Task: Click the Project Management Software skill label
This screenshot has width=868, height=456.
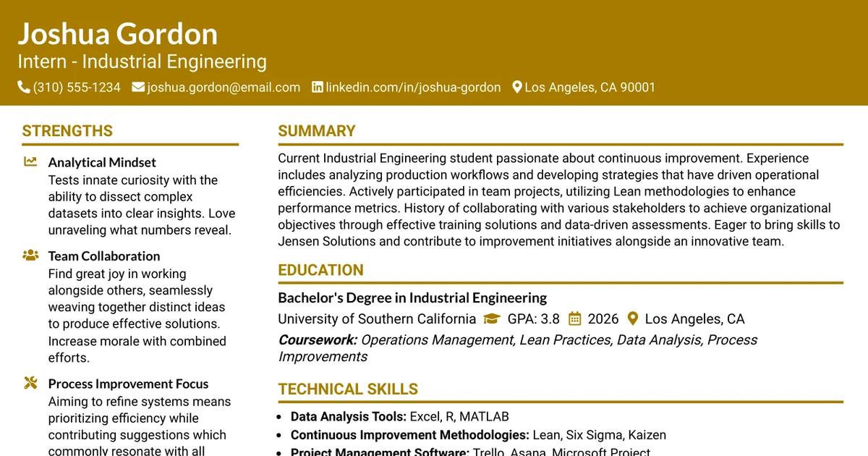Action: click(x=380, y=452)
